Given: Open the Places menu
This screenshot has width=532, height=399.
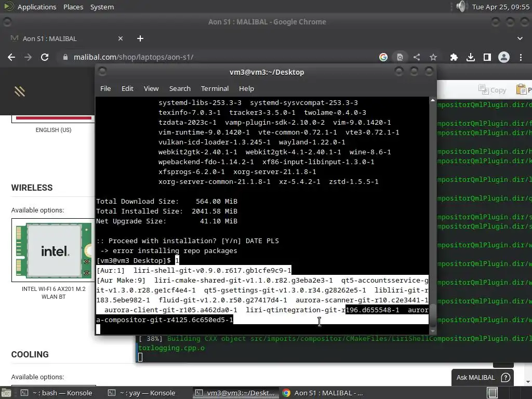Looking at the screenshot, I should [x=73, y=7].
